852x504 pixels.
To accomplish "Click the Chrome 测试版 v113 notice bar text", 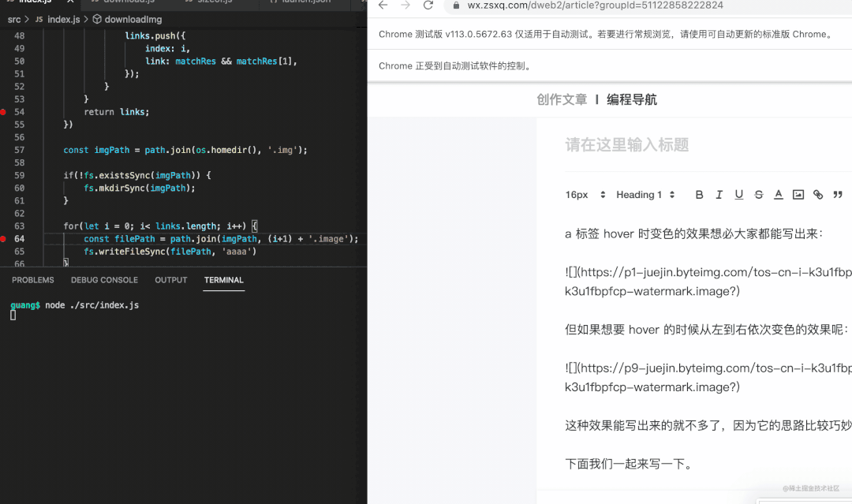I will tap(607, 34).
